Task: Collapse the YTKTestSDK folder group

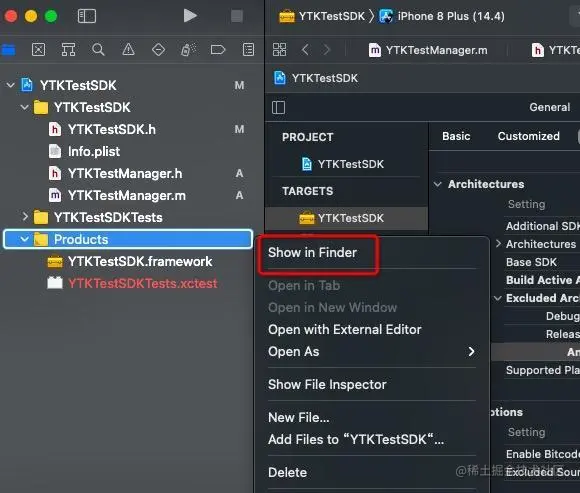Action: pyautogui.click(x=24, y=107)
